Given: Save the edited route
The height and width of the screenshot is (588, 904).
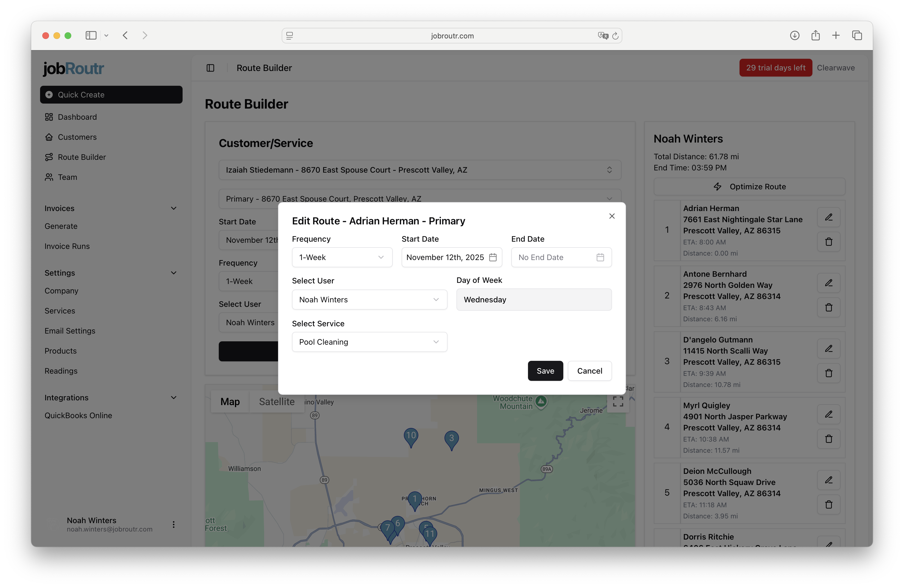Looking at the screenshot, I should 545,371.
